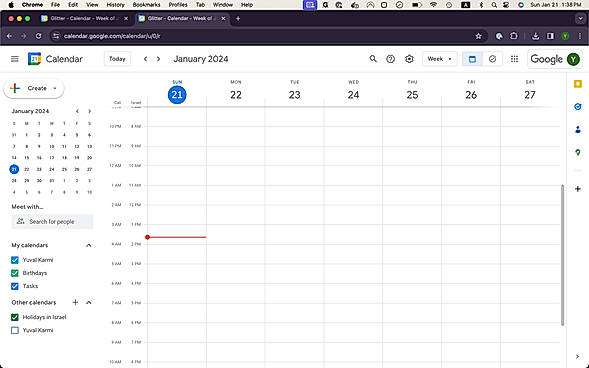The width and height of the screenshot is (589, 368).
Task: Open a new Chrome tab
Action: tap(238, 18)
